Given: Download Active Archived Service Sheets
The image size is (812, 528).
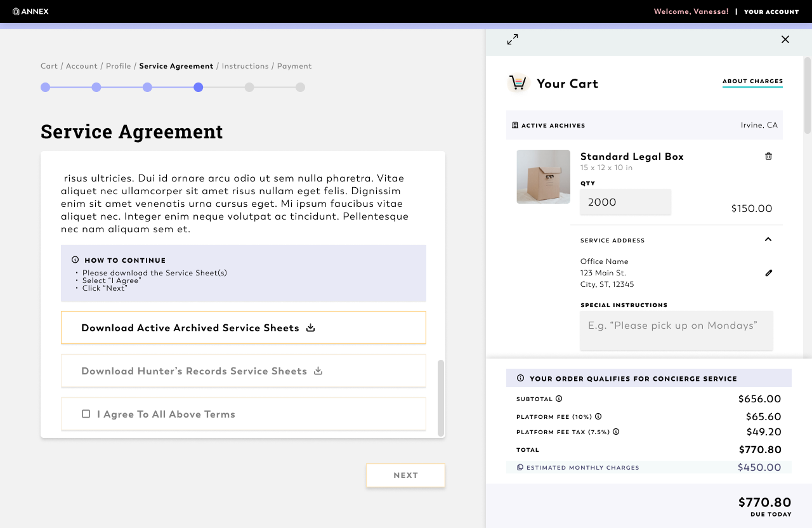Looking at the screenshot, I should tap(244, 328).
